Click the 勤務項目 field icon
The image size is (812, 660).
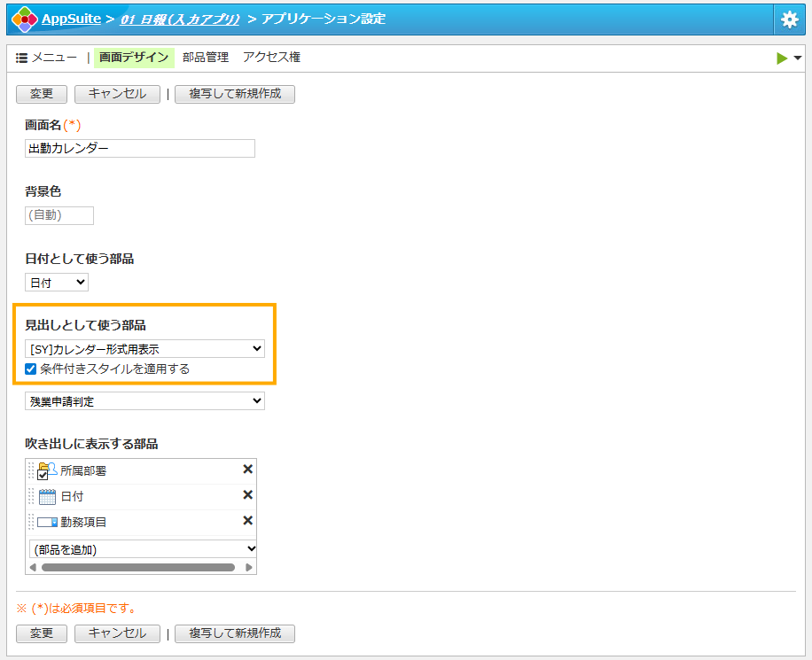tap(48, 522)
